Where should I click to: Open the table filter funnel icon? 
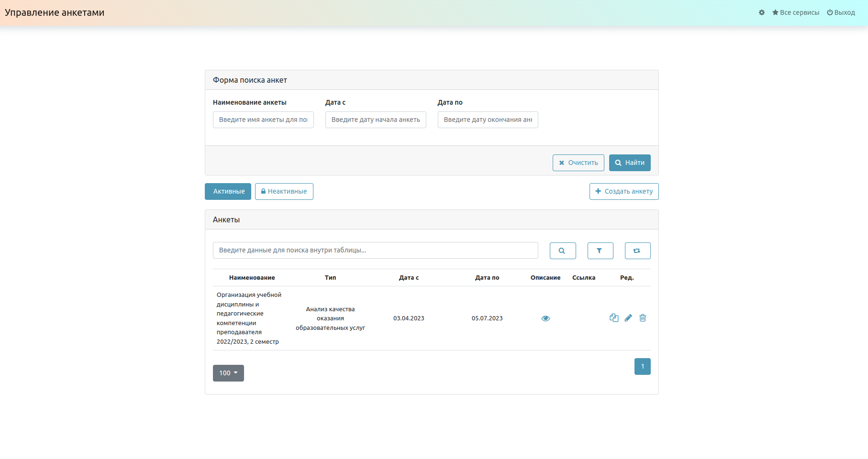[x=601, y=251]
